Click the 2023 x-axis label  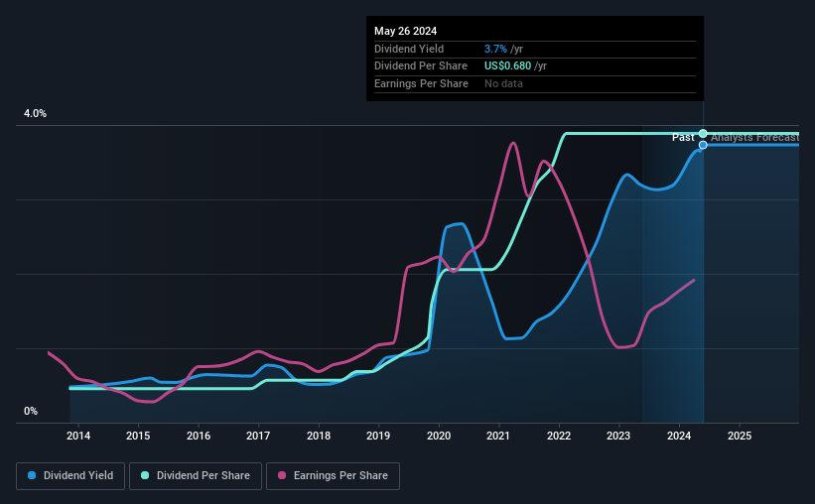click(618, 436)
